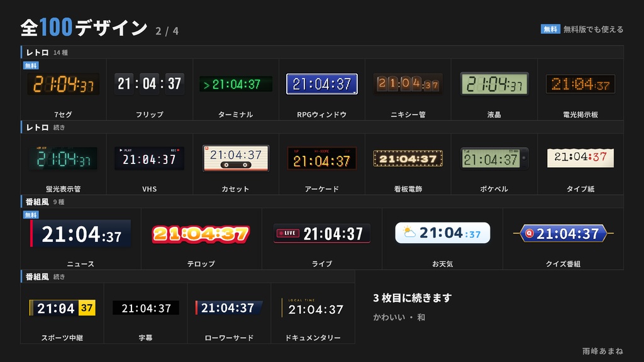Choose the 液晶 LCD clock design
Image resolution: width=644 pixels, height=362 pixels.
[494, 84]
